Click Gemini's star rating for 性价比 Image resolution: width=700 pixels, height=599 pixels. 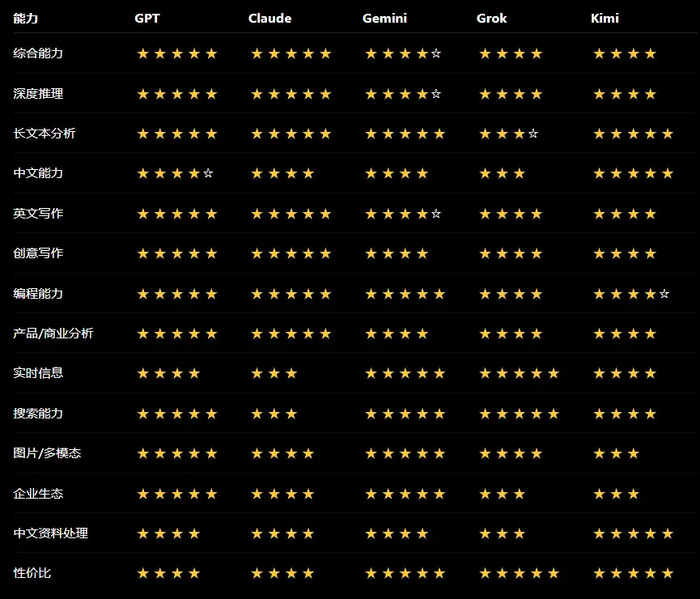[x=405, y=573]
